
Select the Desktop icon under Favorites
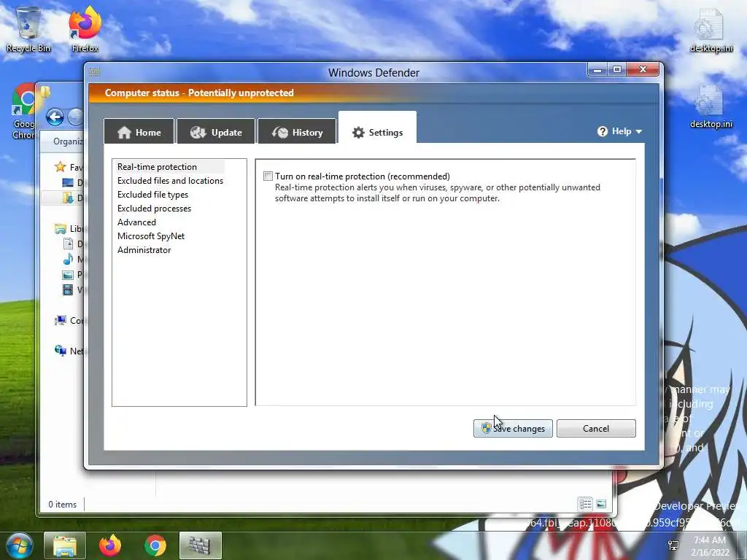[68, 182]
